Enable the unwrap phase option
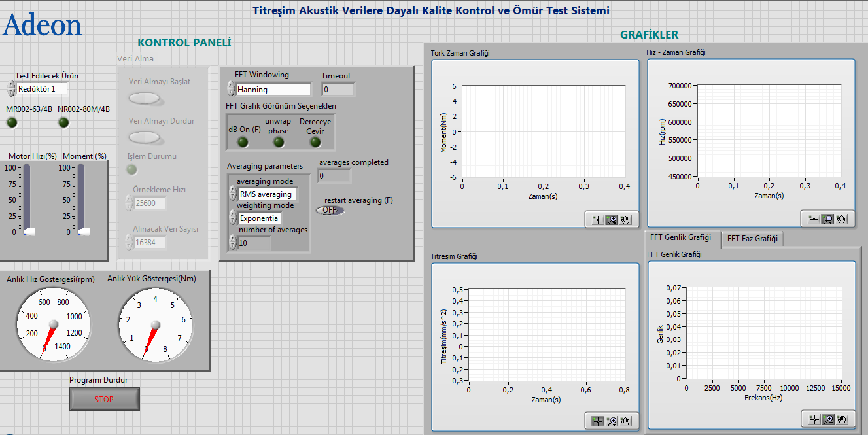 [279, 142]
